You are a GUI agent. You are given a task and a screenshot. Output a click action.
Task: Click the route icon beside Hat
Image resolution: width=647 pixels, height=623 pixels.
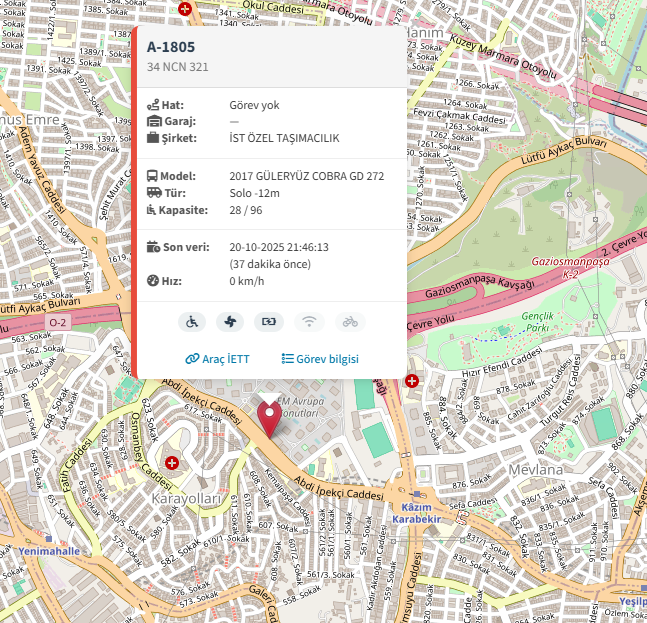[x=153, y=105]
